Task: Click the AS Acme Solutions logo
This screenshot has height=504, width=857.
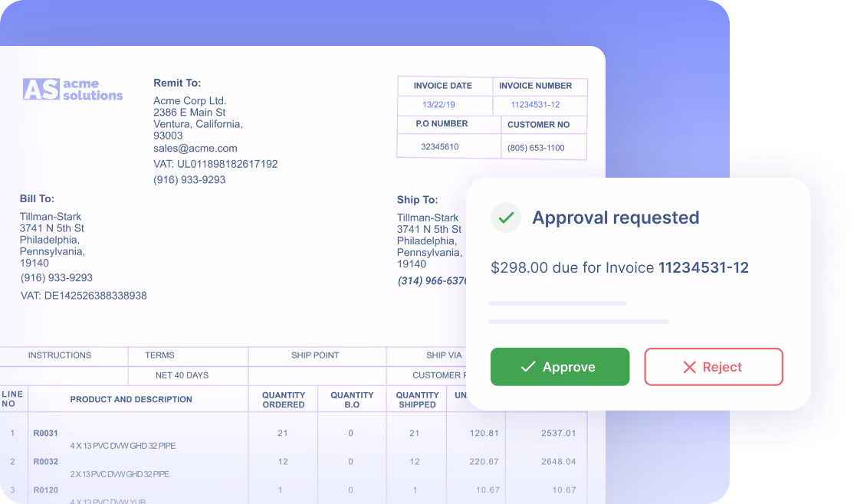Action: (x=72, y=89)
